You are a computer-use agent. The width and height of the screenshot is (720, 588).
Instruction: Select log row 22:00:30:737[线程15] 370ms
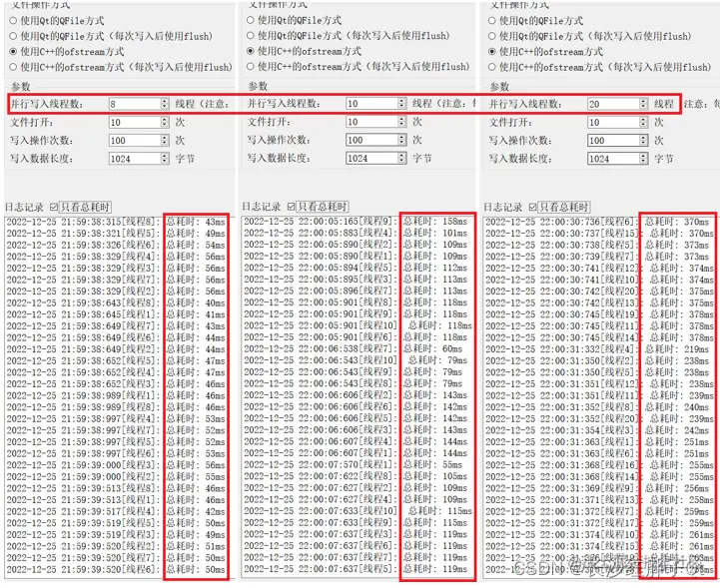tap(600, 234)
